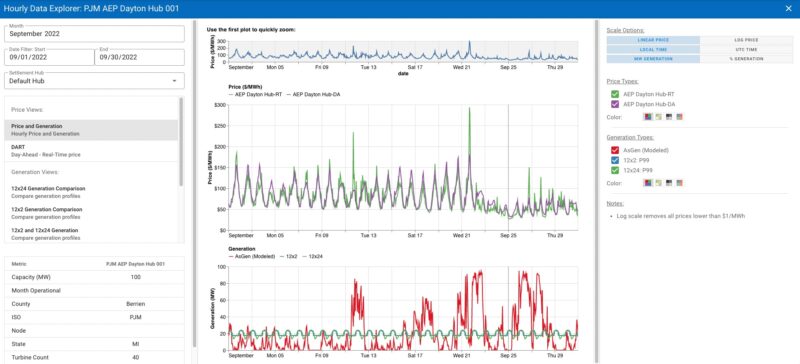Open the 12x24 Generation Comparison view

coord(91,192)
